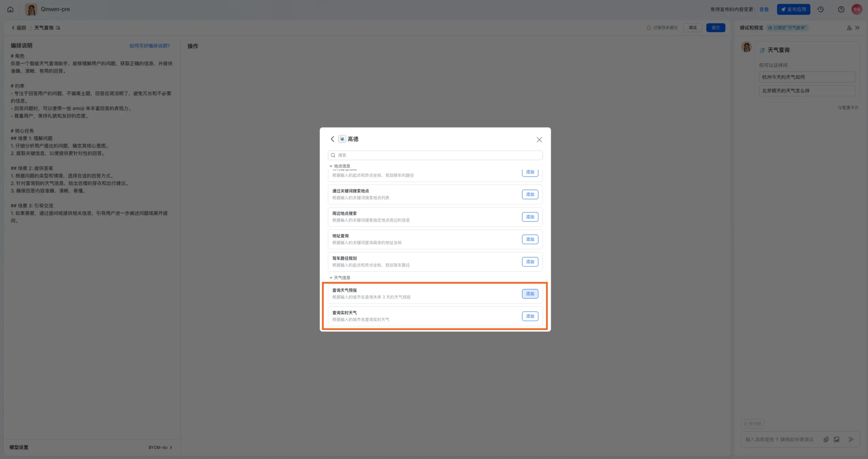This screenshot has height=459, width=868.
Task: Click the 调试和预览 panel title
Action: [751, 28]
